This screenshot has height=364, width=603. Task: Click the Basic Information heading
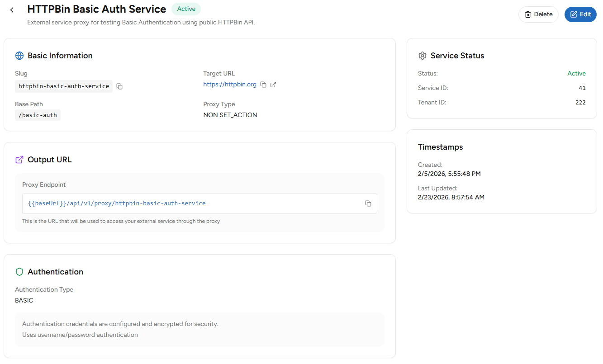coord(60,56)
